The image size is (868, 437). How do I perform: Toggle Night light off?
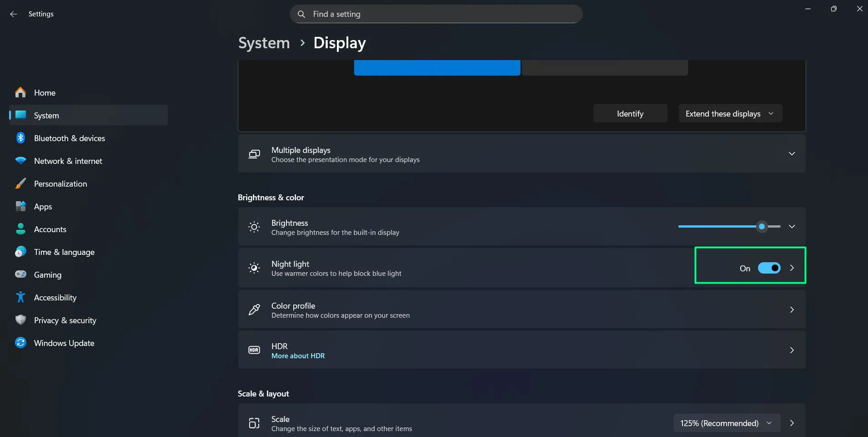769,268
